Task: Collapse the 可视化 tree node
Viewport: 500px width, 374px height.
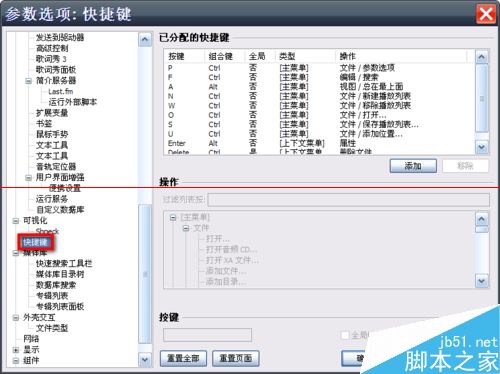Action: [16, 221]
